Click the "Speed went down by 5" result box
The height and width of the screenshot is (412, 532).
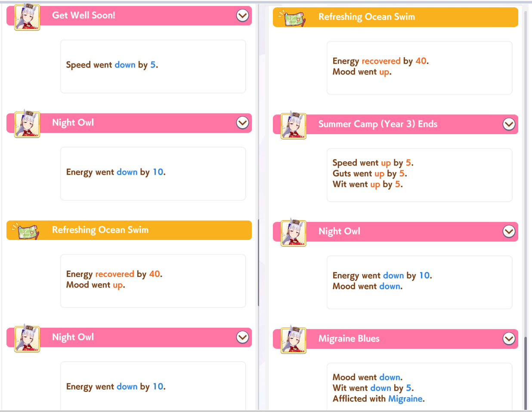point(153,66)
